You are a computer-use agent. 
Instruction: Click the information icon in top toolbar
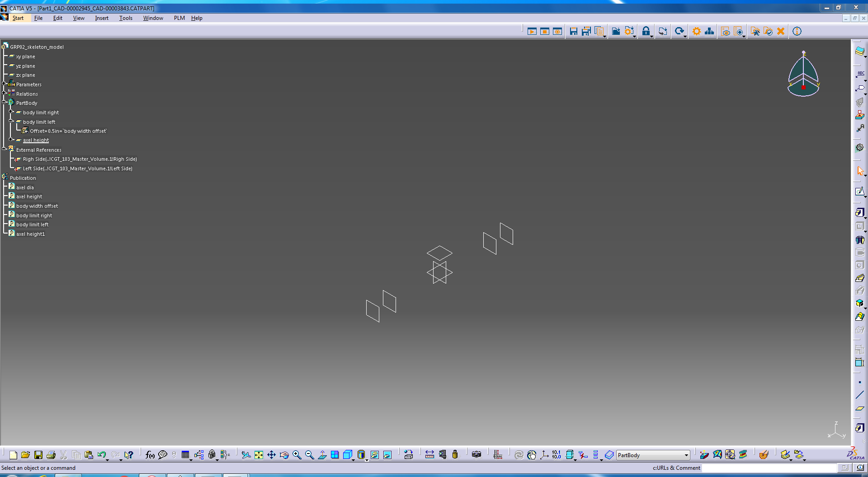click(797, 31)
